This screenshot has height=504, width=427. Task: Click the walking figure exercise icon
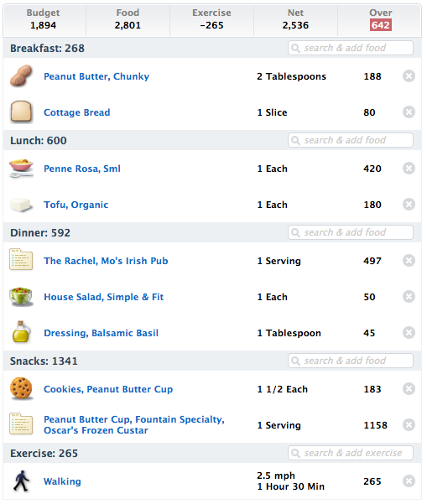[x=21, y=481]
